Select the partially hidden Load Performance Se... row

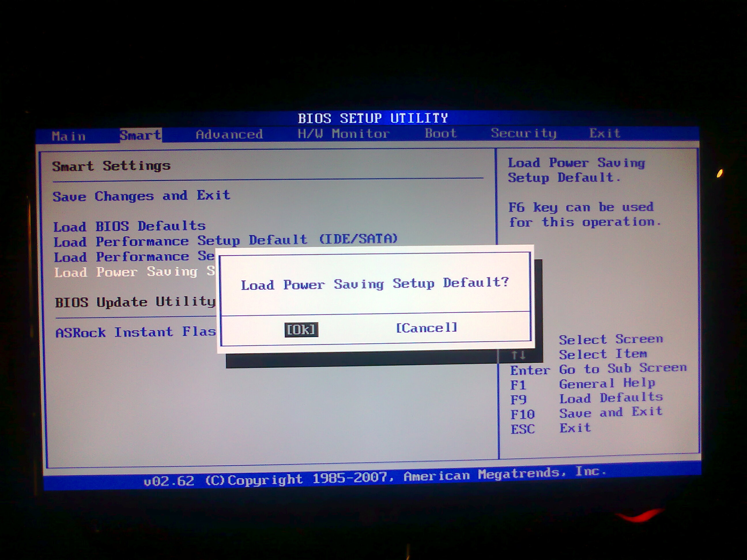[x=134, y=257]
